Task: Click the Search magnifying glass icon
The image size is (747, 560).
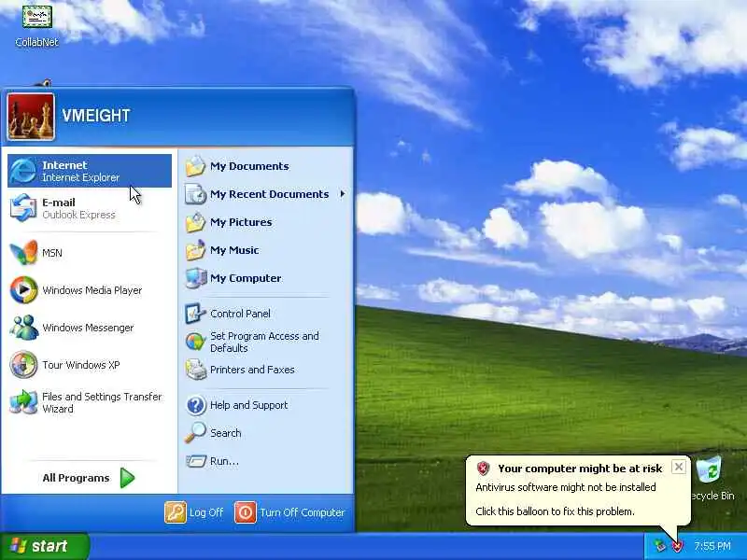Action: point(195,432)
